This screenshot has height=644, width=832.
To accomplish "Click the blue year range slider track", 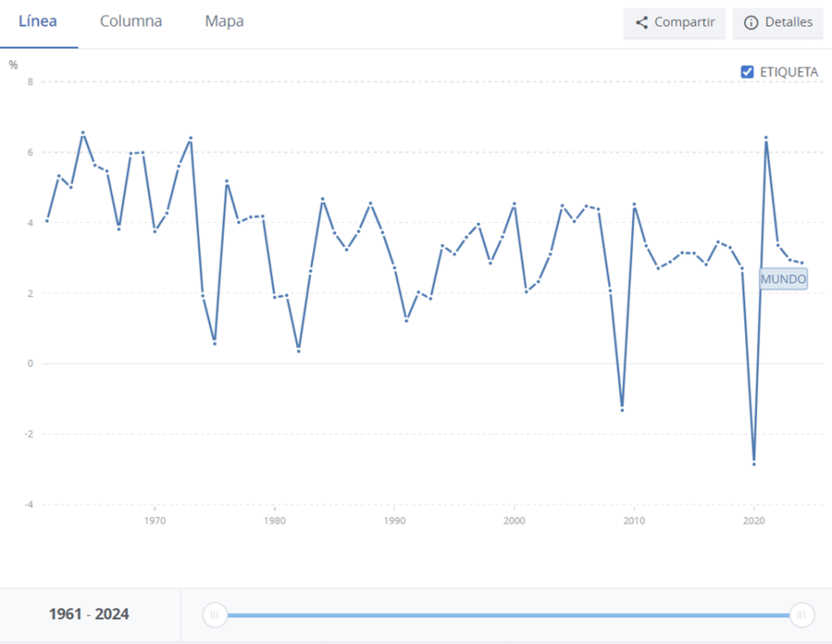I will point(504,615).
